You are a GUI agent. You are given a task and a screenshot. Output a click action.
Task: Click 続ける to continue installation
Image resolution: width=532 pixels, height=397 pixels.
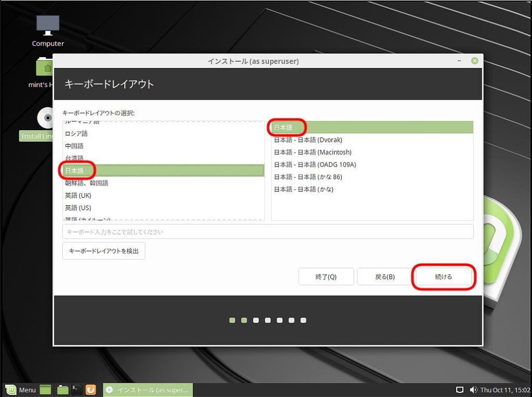click(x=443, y=277)
